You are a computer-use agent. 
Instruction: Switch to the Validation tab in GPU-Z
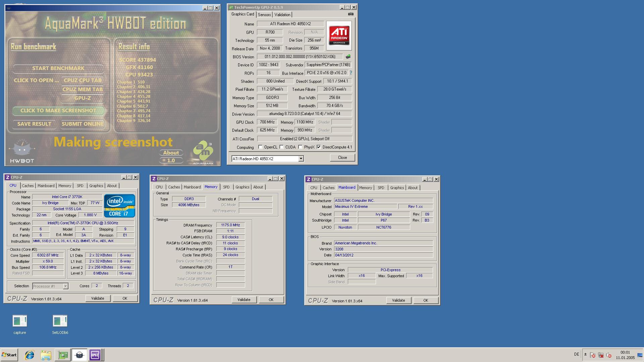[x=282, y=15]
